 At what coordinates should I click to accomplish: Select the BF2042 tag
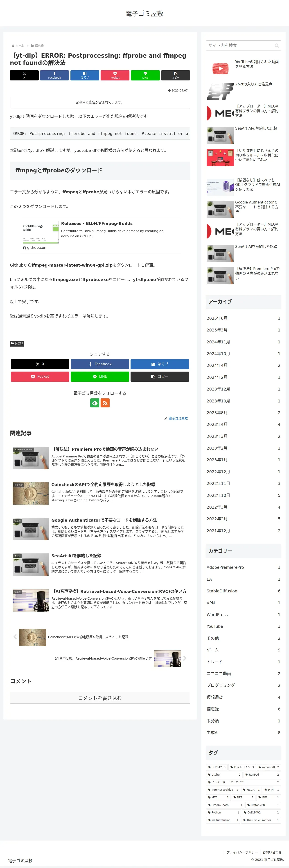coord(217,767)
